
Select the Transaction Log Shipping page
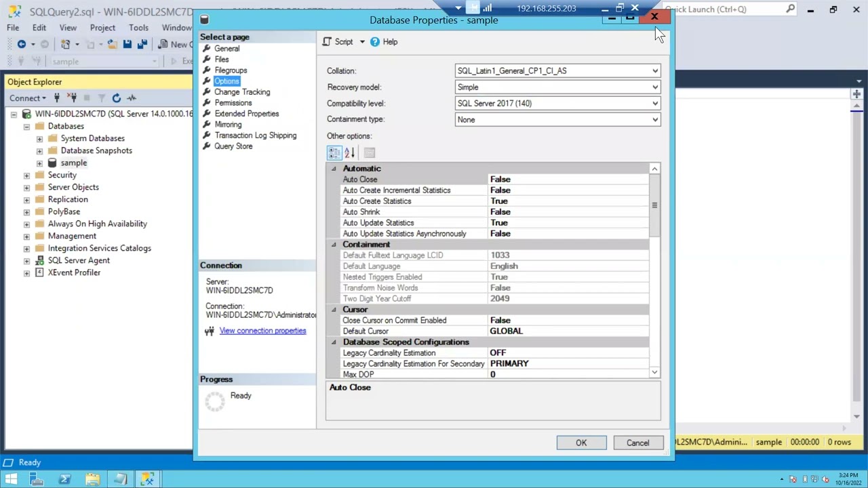tap(256, 136)
